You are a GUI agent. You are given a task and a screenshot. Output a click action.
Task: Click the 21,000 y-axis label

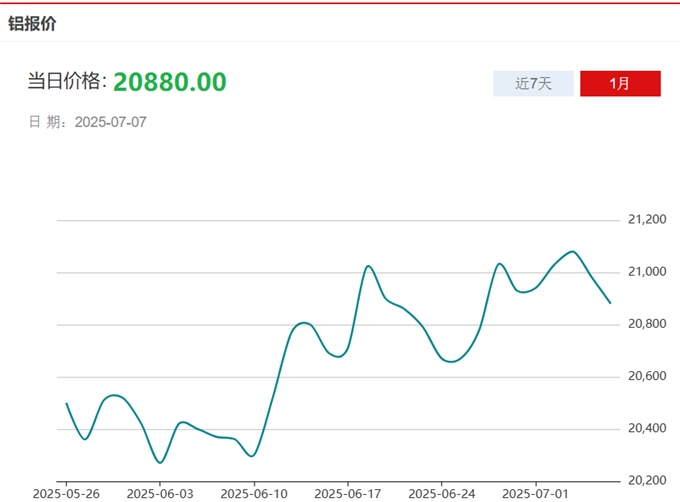click(x=646, y=272)
